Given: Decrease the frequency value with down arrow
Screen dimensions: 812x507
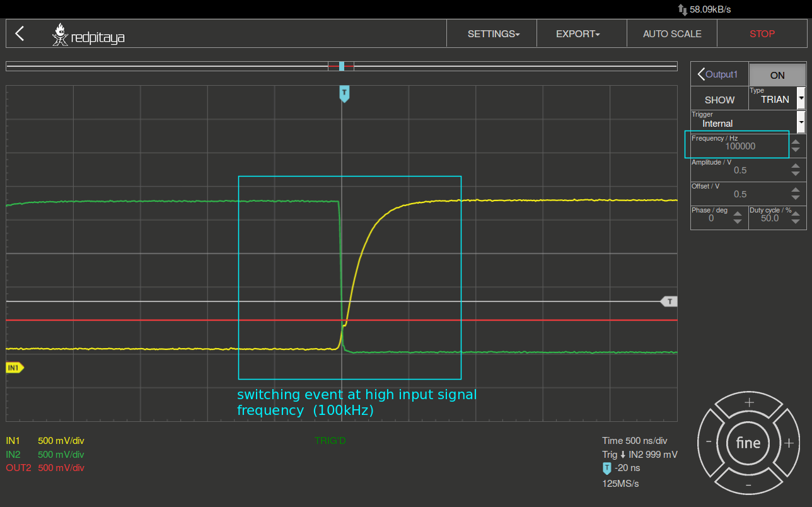Looking at the screenshot, I should 796,150.
